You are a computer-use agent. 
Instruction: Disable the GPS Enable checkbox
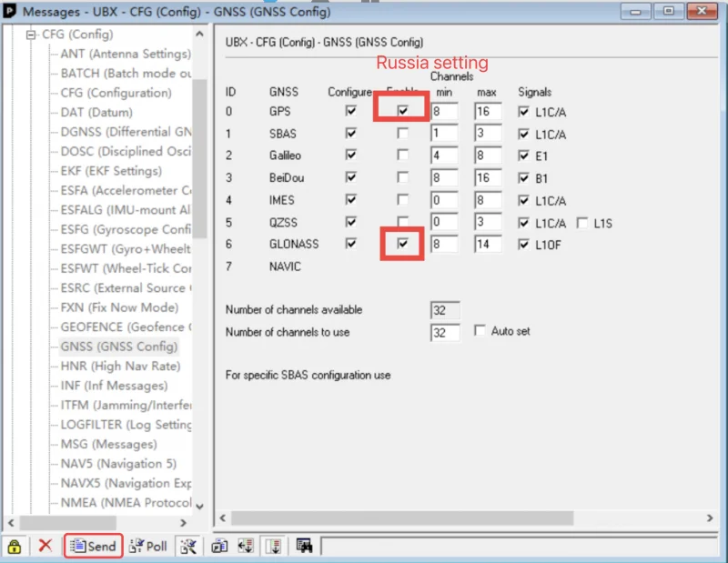[x=402, y=112]
